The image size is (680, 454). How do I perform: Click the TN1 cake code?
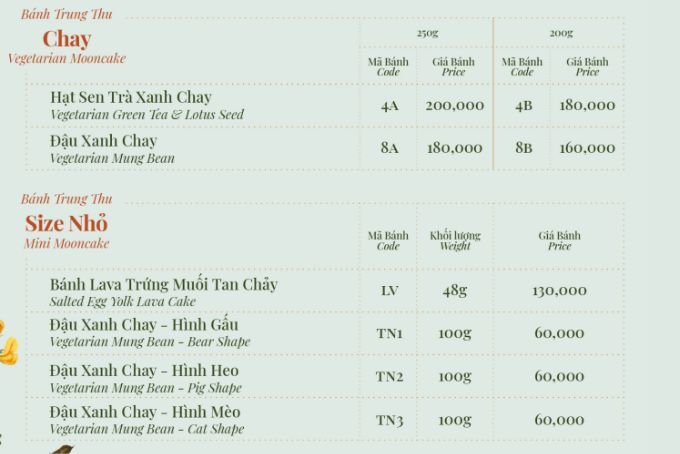(x=390, y=333)
